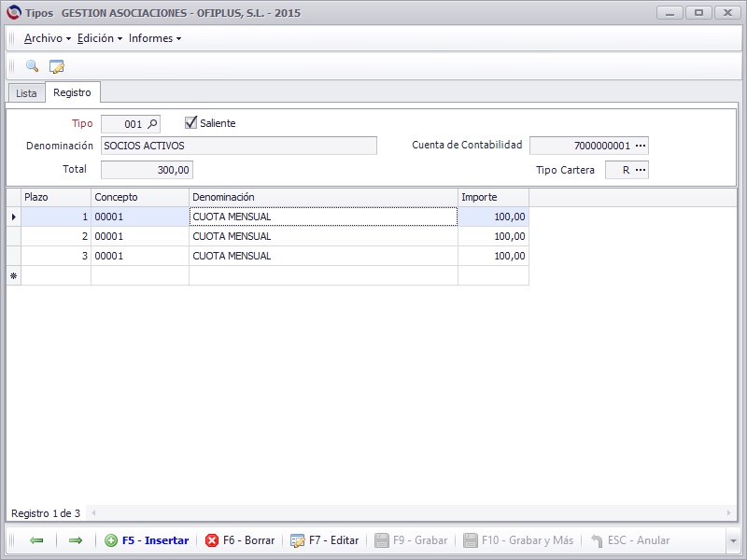Click the red X Borrar icon
Viewport: 747px width, 560px height.
(212, 540)
